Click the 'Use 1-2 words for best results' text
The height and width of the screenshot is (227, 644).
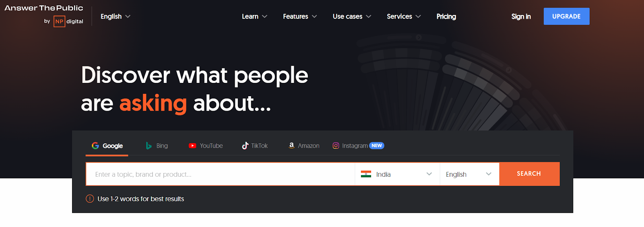click(x=141, y=199)
